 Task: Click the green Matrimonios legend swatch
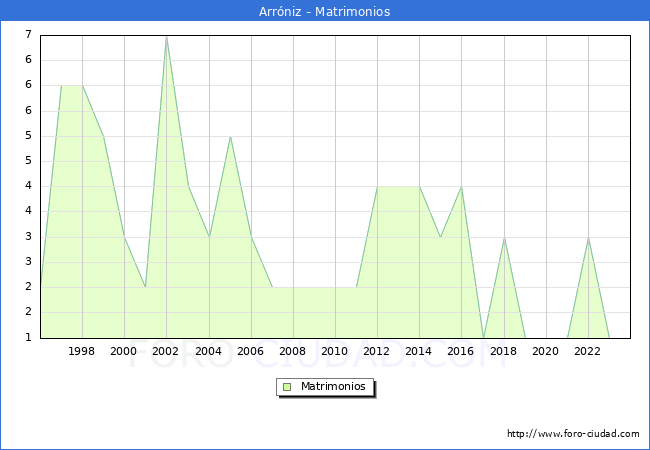tap(286, 386)
